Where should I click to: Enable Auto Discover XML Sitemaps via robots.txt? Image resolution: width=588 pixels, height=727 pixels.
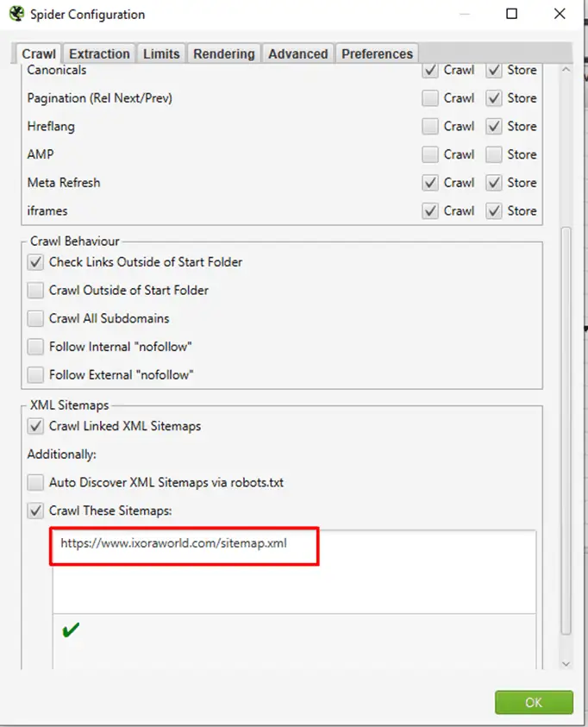click(x=35, y=483)
